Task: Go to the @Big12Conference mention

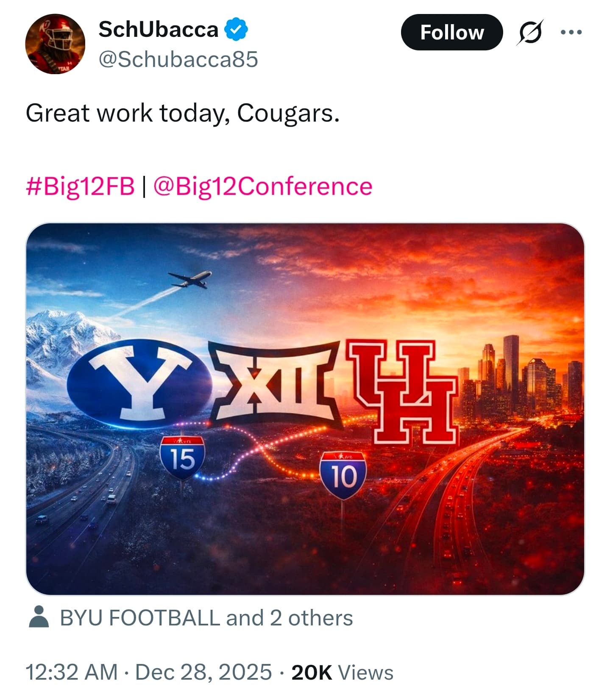Action: click(x=262, y=186)
